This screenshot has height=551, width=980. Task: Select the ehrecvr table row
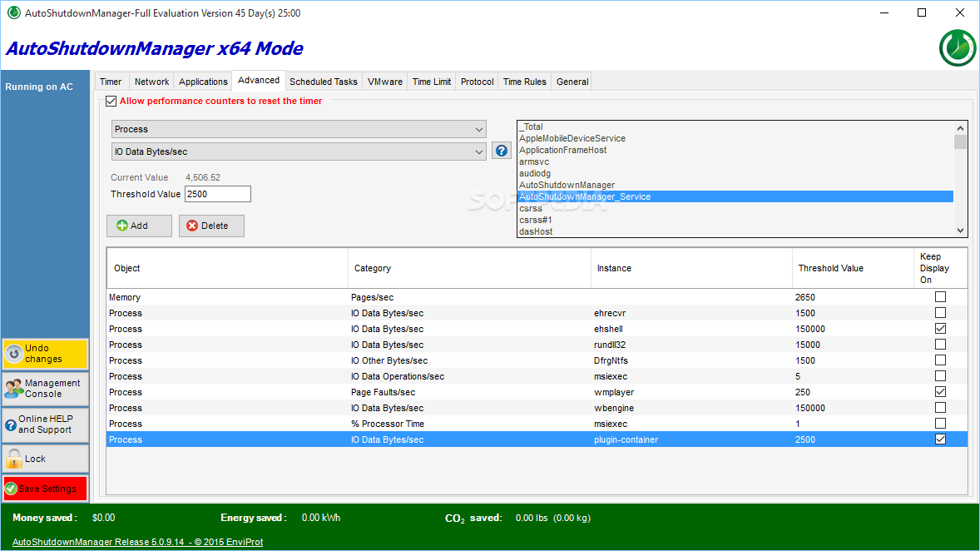(x=537, y=313)
